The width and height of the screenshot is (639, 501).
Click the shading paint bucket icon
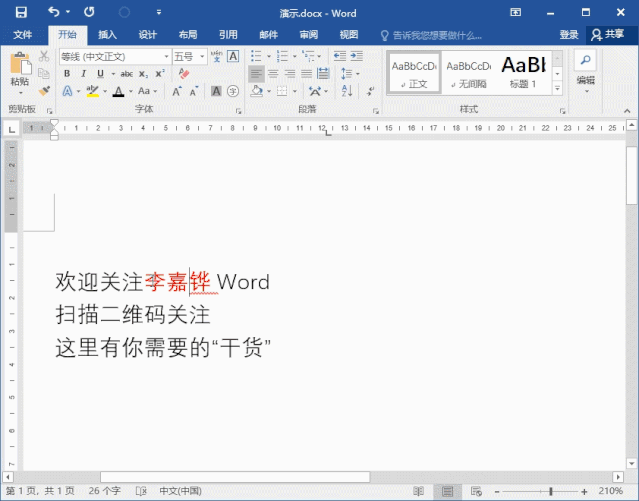pyautogui.click(x=256, y=91)
